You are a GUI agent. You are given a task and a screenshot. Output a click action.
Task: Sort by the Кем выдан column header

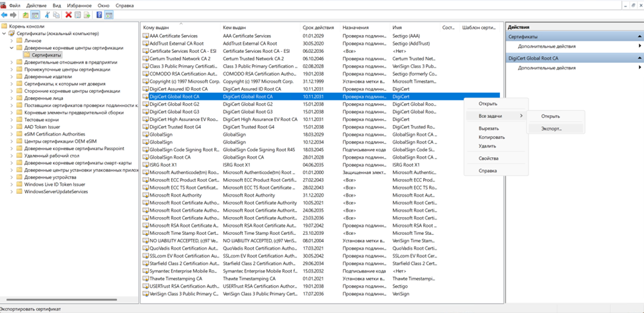(x=260, y=28)
